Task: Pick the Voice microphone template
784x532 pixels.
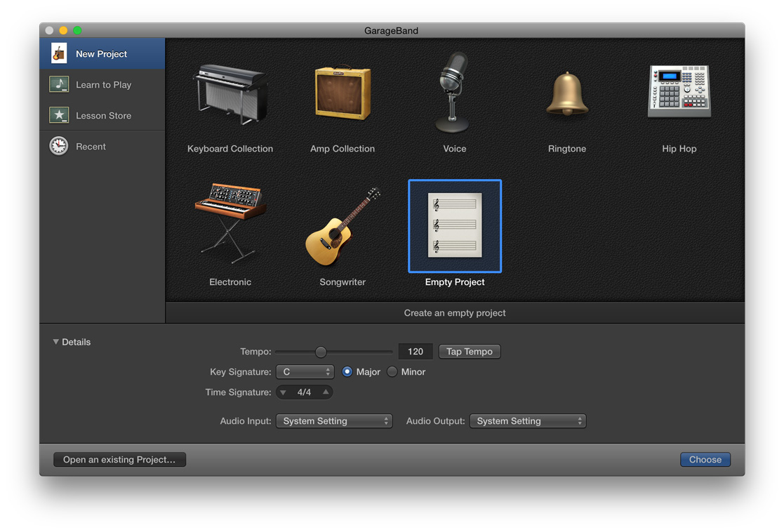Action: point(454,93)
